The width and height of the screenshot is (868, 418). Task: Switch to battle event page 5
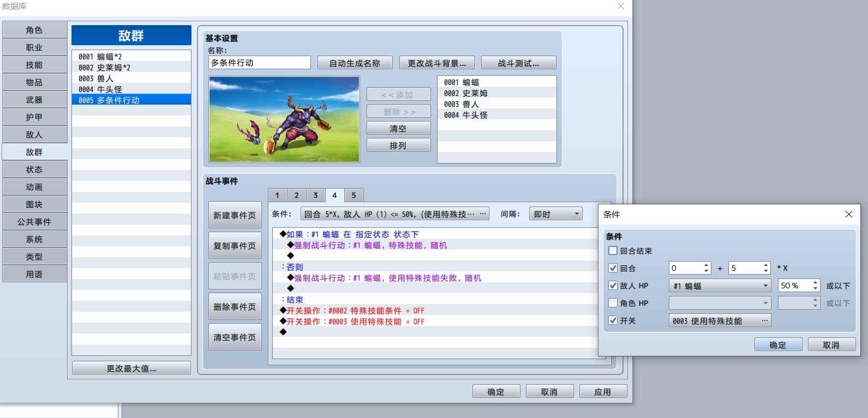(354, 195)
